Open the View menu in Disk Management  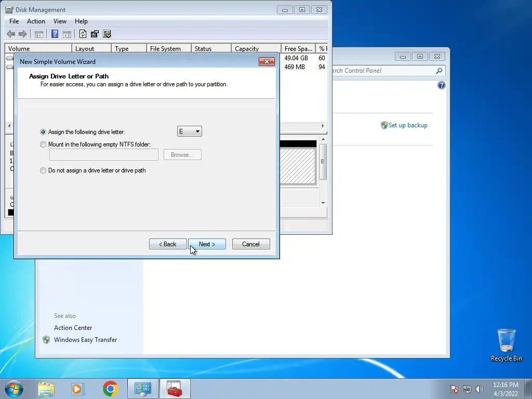[60, 21]
